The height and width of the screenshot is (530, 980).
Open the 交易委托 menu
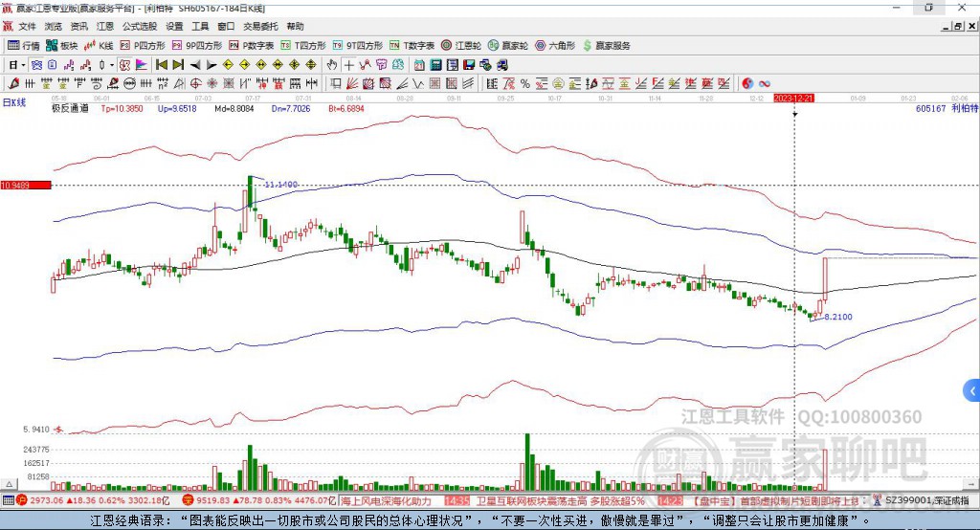(260, 26)
